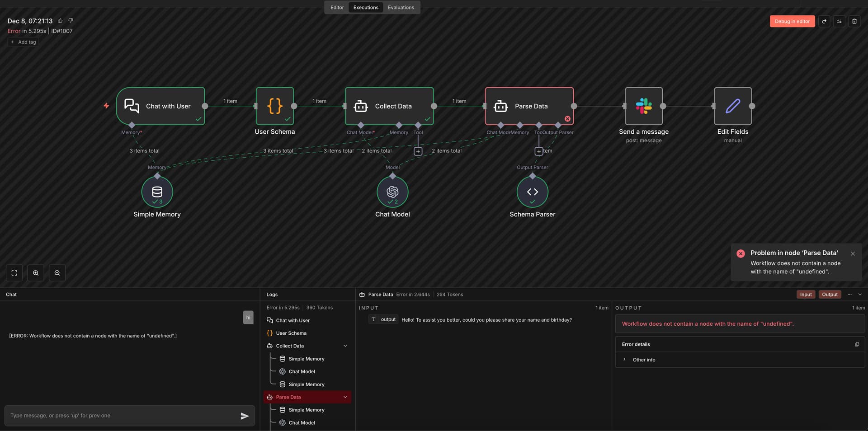The image size is (868, 431).
Task: Copy the error details
Action: pos(857,344)
